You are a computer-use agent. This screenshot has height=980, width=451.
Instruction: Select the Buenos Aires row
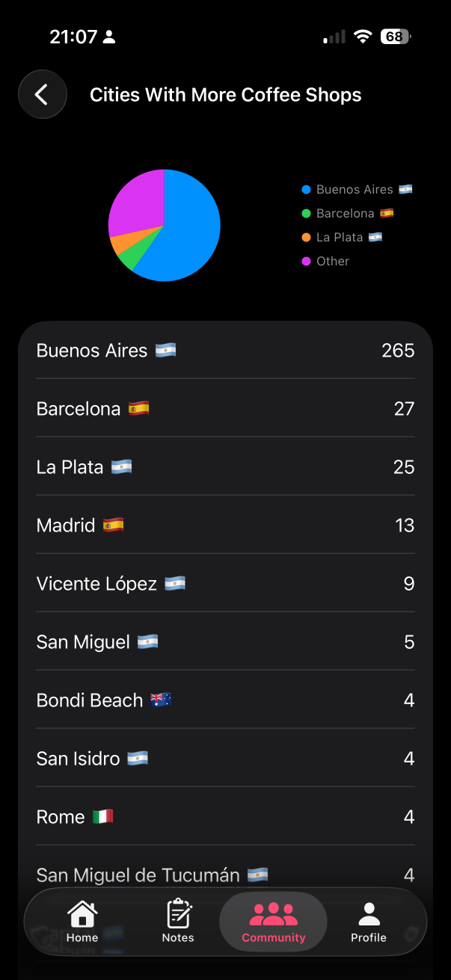225,351
